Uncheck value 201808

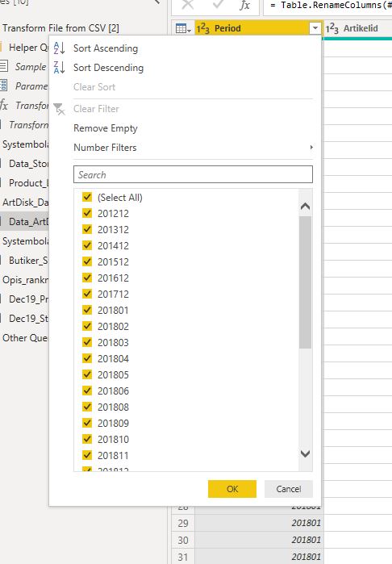[x=87, y=407]
